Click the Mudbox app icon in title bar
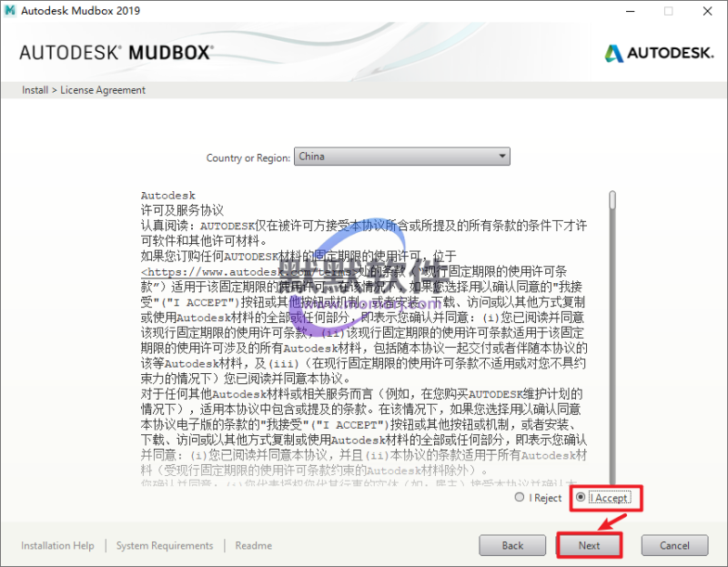The height and width of the screenshot is (567, 728). (x=11, y=12)
